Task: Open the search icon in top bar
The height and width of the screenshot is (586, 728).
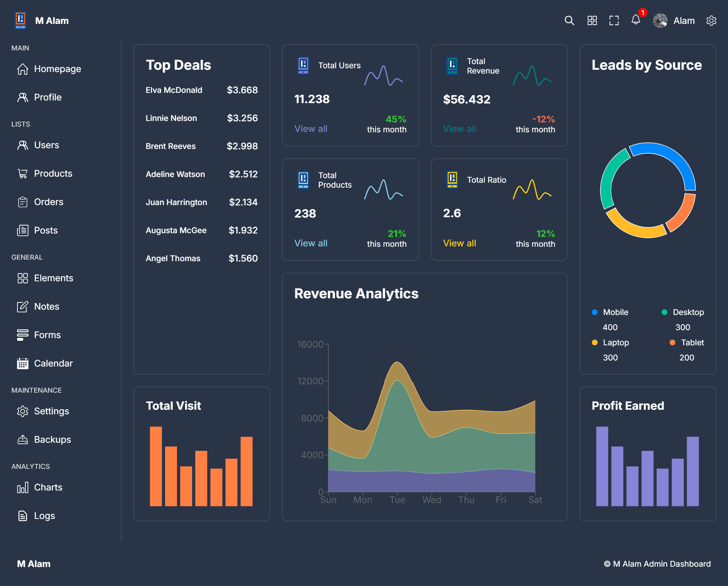Action: point(569,20)
